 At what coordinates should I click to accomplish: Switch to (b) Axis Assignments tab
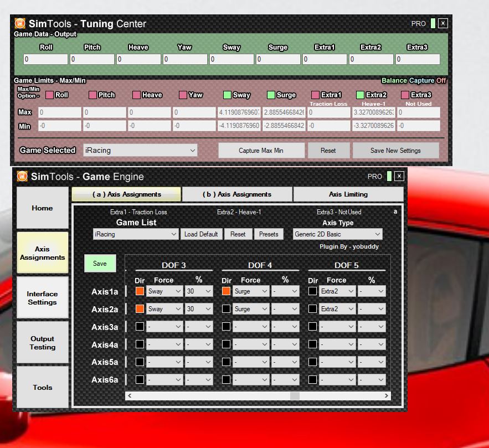[x=237, y=194]
